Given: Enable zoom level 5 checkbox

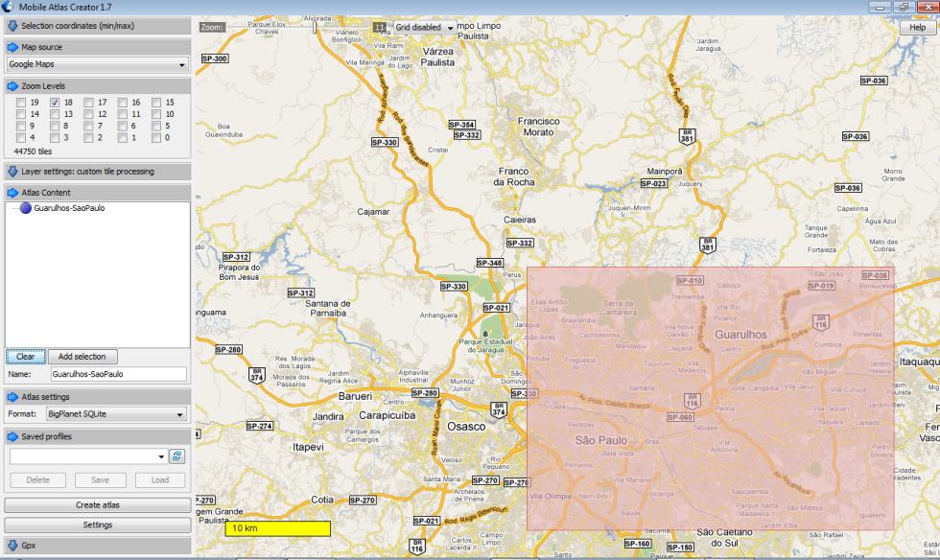Looking at the screenshot, I should (156, 126).
